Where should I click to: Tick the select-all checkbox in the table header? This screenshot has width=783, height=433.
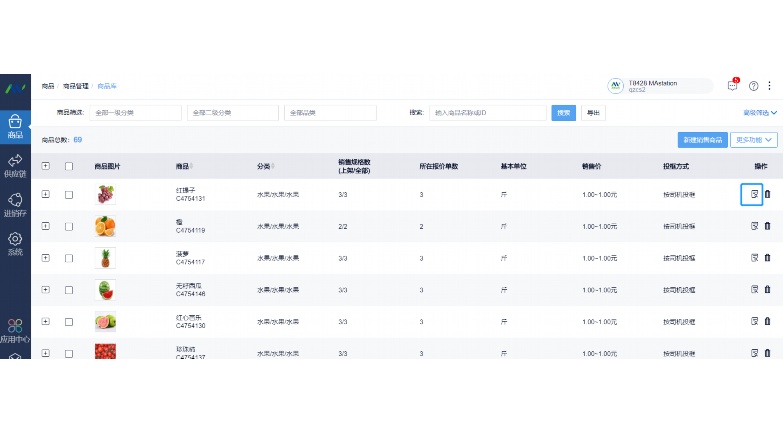(x=69, y=166)
